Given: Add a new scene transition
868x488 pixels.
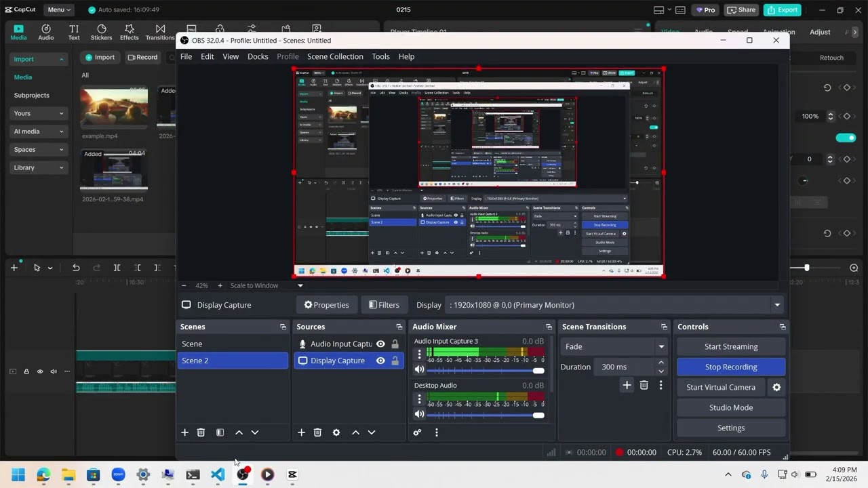Looking at the screenshot, I should pos(627,385).
